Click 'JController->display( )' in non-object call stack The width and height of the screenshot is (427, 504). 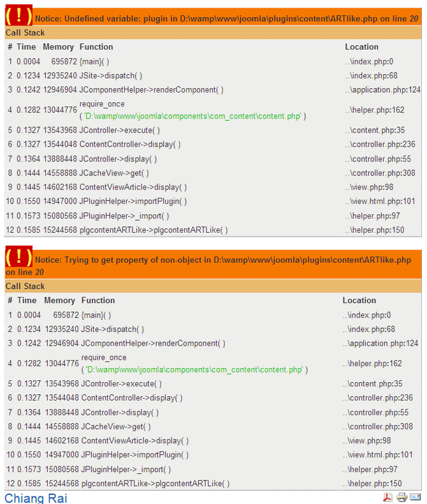tap(120, 412)
